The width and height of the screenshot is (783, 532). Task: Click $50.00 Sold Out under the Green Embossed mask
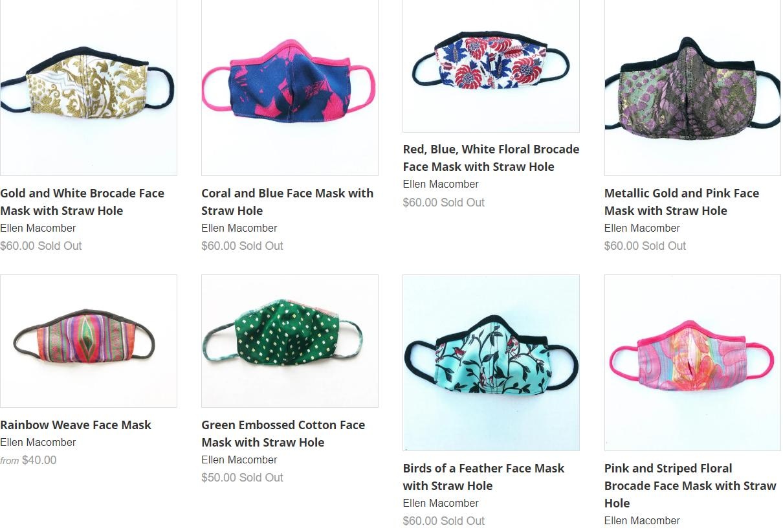pyautogui.click(x=242, y=478)
